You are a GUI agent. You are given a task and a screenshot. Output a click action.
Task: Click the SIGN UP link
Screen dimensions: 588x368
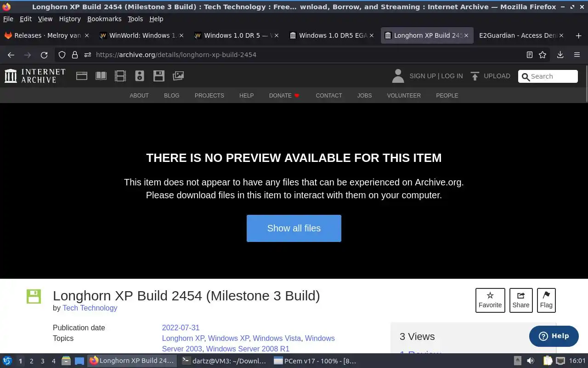point(422,76)
